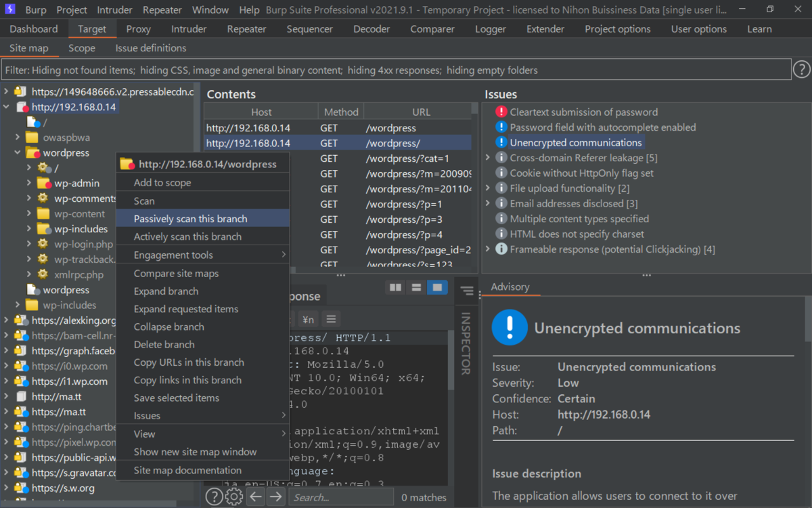Screen dimensions: 812x508
Task: Open message editor settings gear
Action: (234, 497)
